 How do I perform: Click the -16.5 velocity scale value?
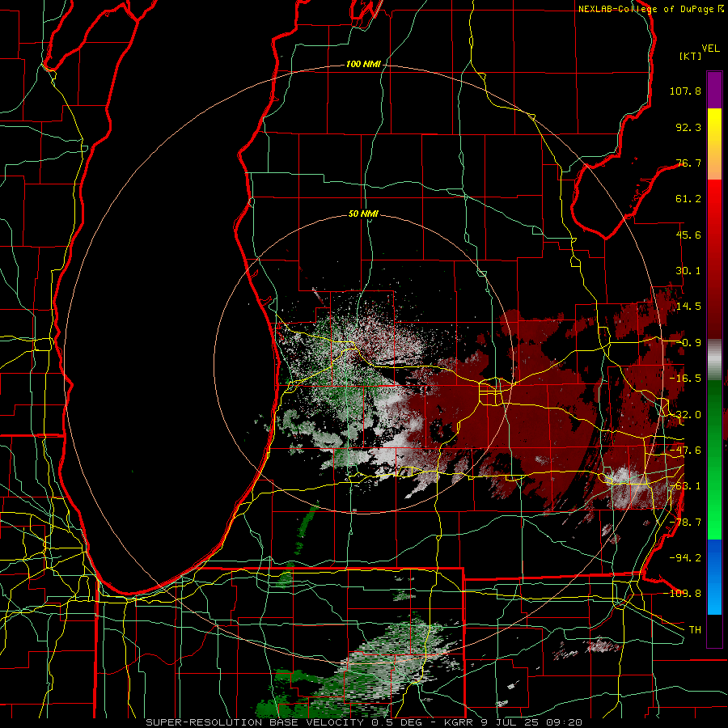[685, 379]
